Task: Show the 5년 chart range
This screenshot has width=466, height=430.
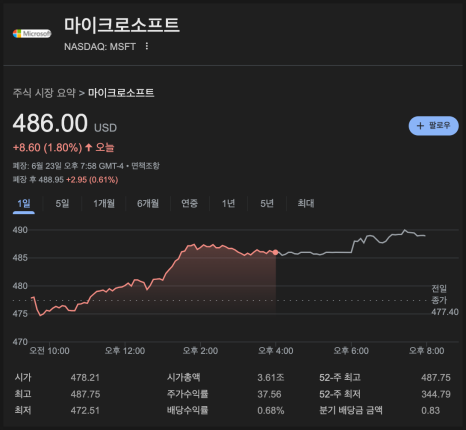Action: (x=267, y=203)
